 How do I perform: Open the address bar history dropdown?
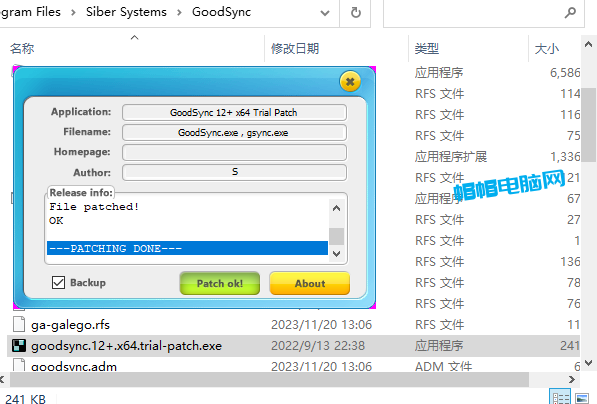click(325, 13)
